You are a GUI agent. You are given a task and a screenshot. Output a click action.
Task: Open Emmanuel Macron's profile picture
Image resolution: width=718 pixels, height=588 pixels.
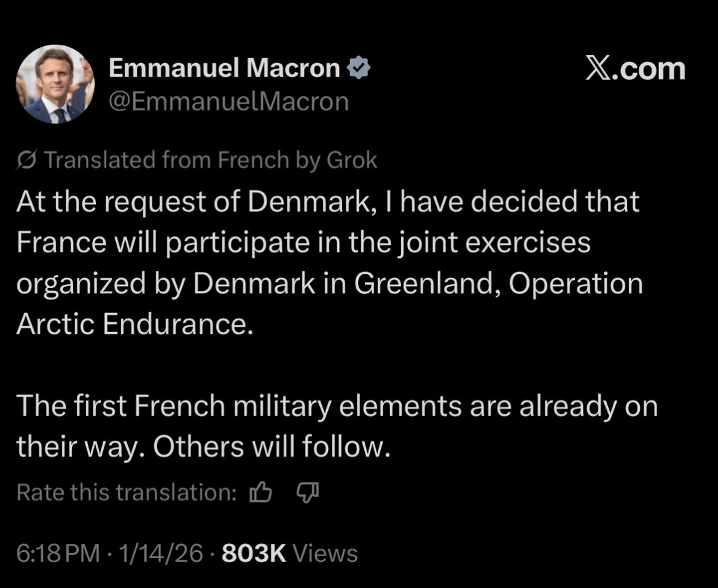tap(55, 84)
